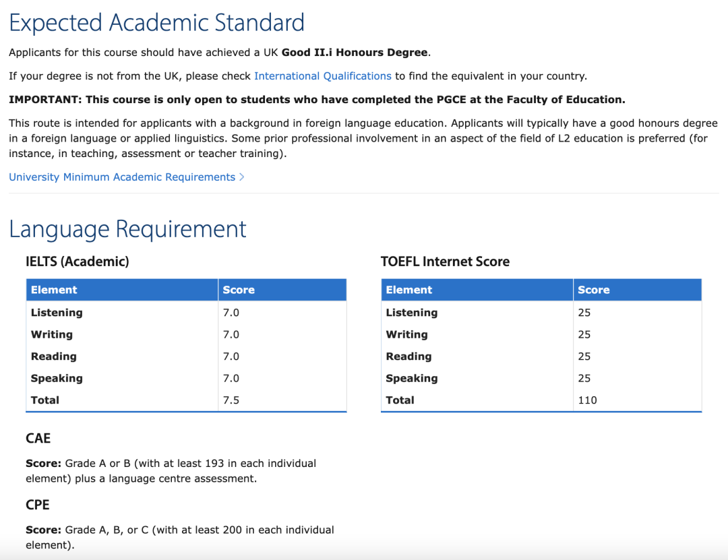Viewport: 728px width, 560px height.
Task: Open the International Qualifications link
Action: pos(322,76)
